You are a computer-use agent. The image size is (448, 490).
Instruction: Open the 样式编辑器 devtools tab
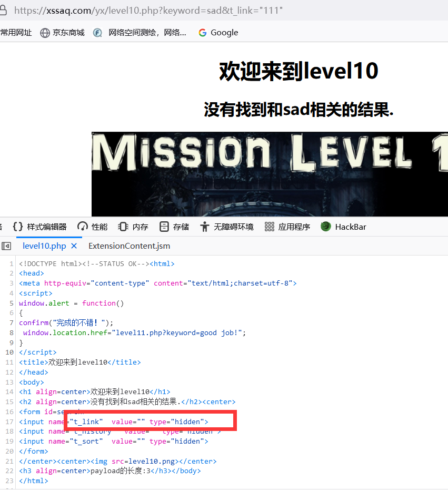(x=39, y=227)
